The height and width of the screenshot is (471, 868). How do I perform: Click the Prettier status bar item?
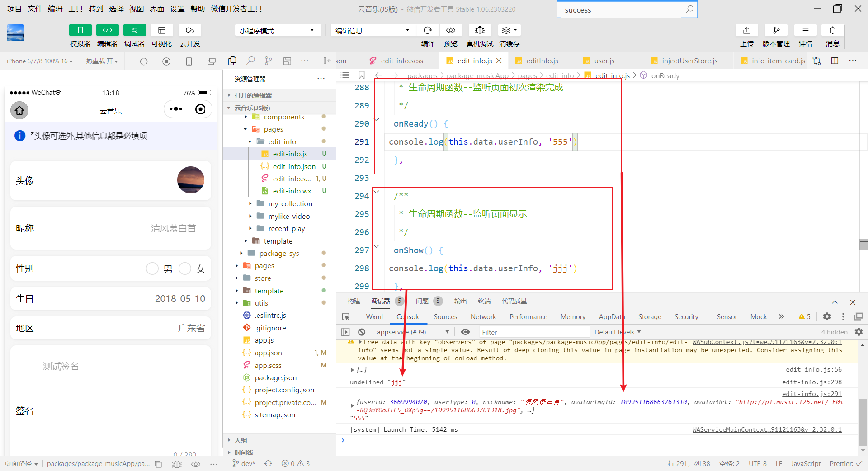pyautogui.click(x=846, y=464)
